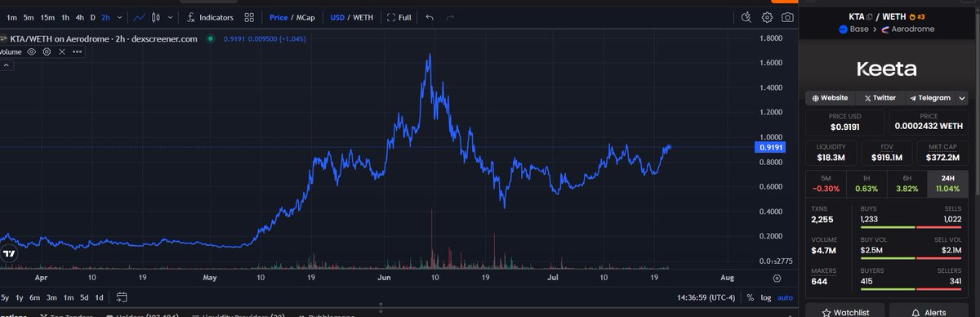Toggle Volume indicator visibility eye
The image size is (980, 317).
pos(32,51)
